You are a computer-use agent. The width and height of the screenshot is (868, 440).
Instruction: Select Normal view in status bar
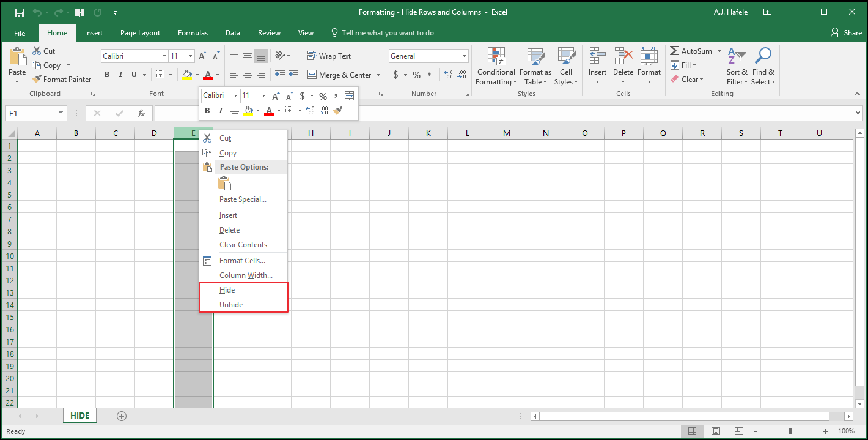tap(692, 431)
